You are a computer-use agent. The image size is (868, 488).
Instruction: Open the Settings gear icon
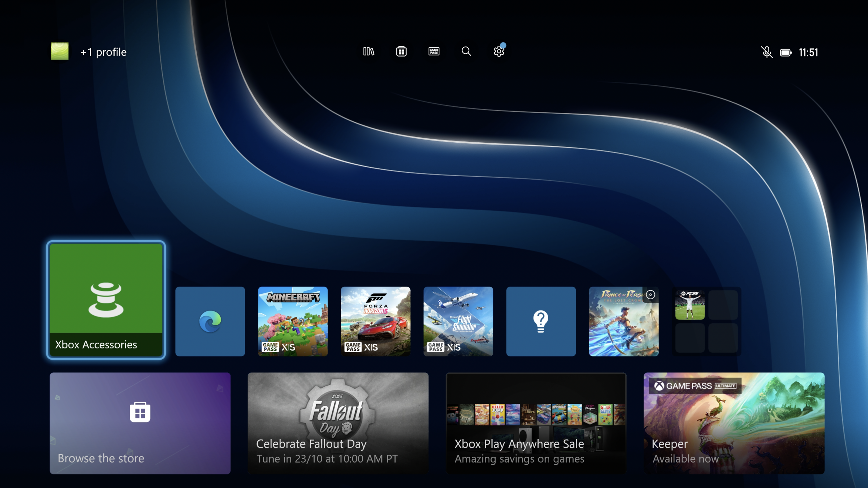499,52
